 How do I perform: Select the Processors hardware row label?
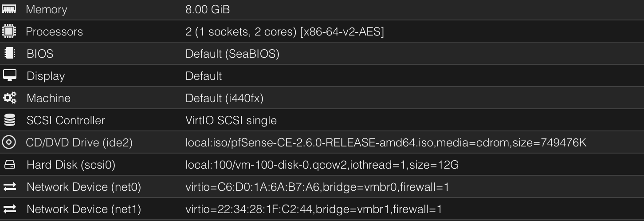tap(54, 32)
